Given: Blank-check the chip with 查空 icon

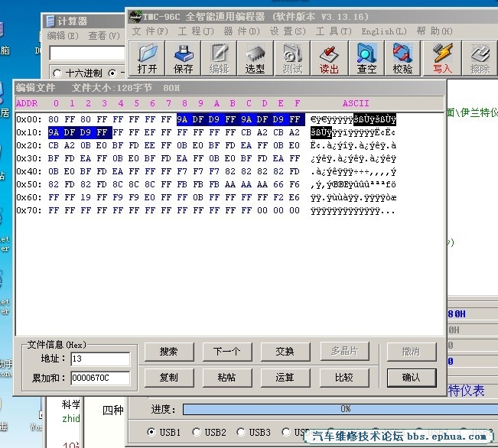Looking at the screenshot, I should (366, 58).
